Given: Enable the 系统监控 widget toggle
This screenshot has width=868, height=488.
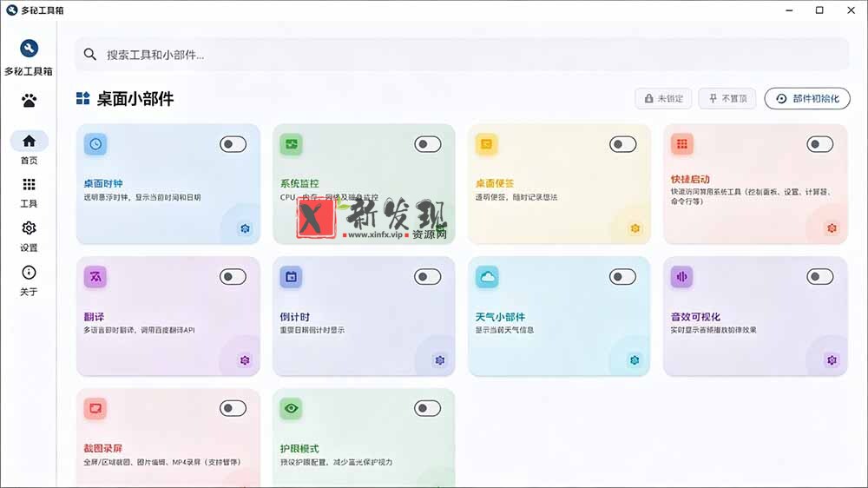Looking at the screenshot, I should (x=428, y=144).
